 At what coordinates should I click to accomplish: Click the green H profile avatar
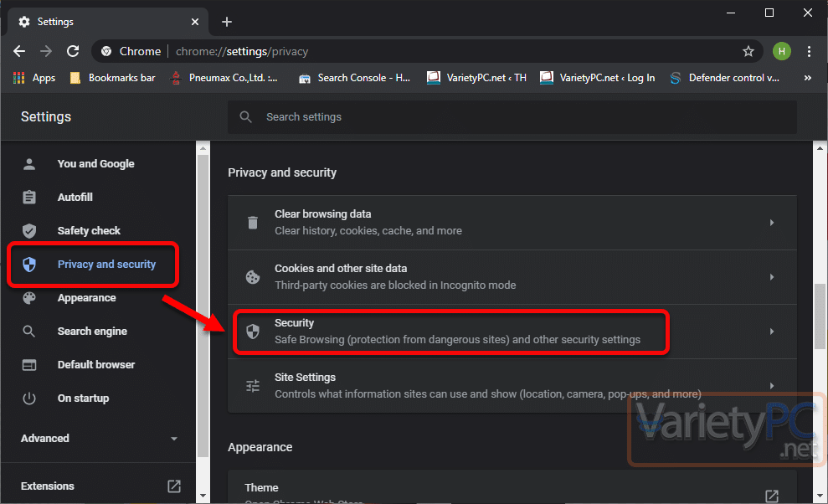tap(781, 51)
